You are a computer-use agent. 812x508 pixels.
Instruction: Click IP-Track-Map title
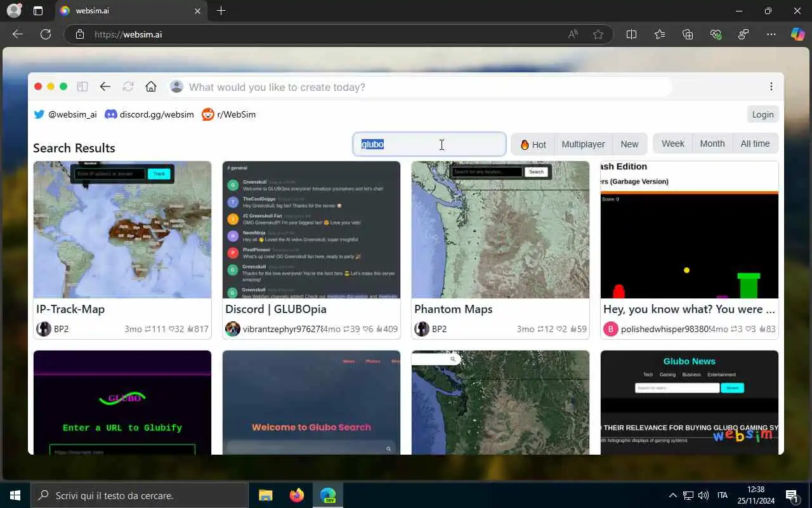tap(70, 309)
